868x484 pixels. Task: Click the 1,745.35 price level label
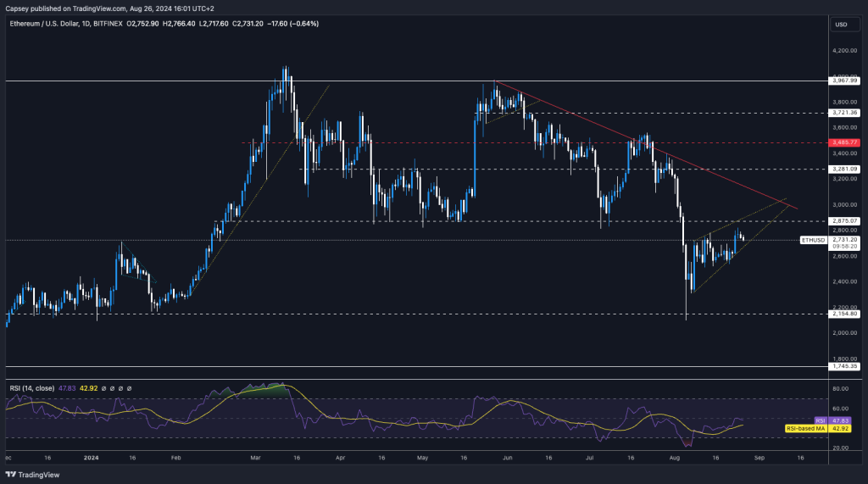844,367
